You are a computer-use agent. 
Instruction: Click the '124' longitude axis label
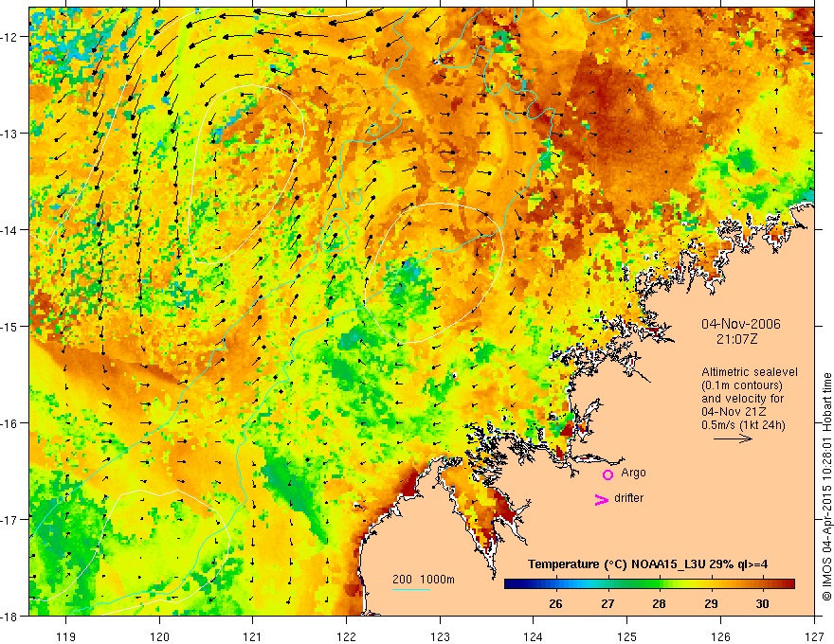[534, 636]
